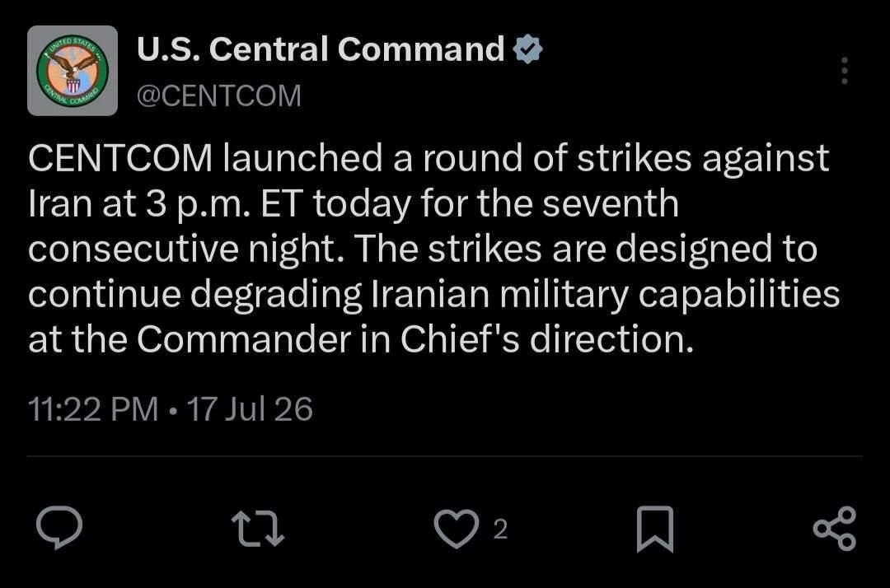Click the 11:22 PM timestamp
890x588 pixels.
[x=93, y=408]
